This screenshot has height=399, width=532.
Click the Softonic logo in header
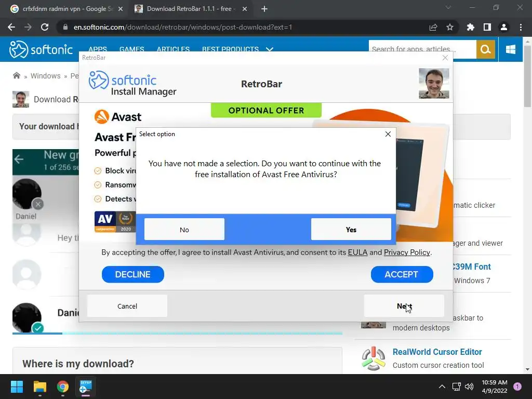tap(41, 49)
